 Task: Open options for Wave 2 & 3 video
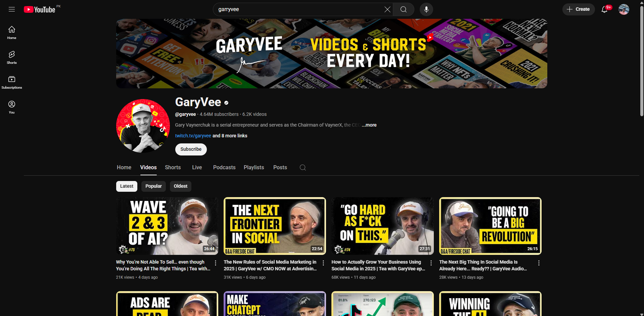(216, 263)
